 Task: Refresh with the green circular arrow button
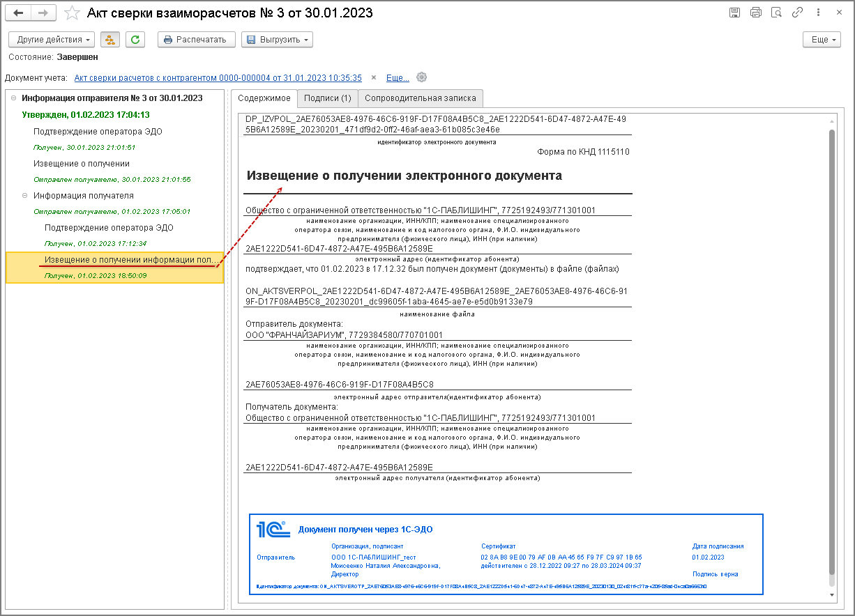pos(134,40)
